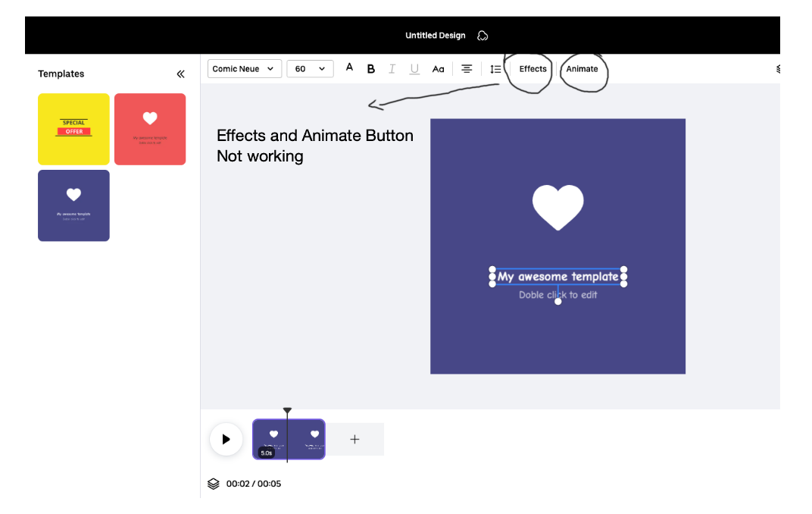Open the Effects panel

[532, 69]
